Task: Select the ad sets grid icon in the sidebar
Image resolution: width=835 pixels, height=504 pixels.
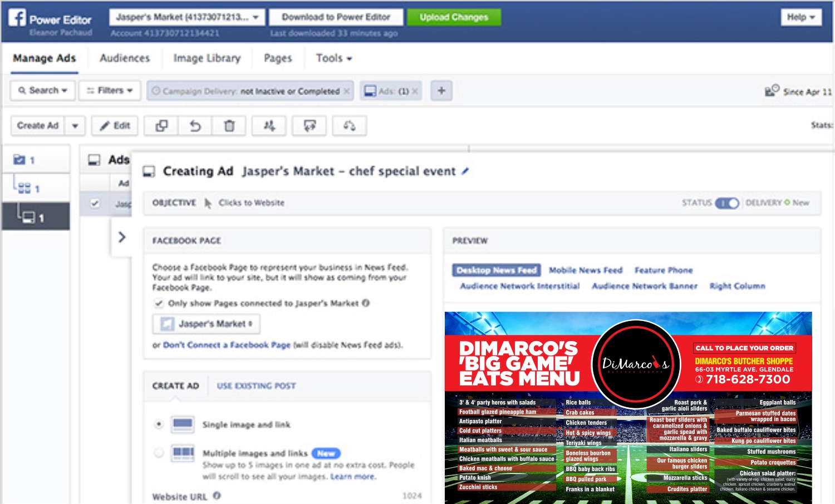Action: point(24,189)
